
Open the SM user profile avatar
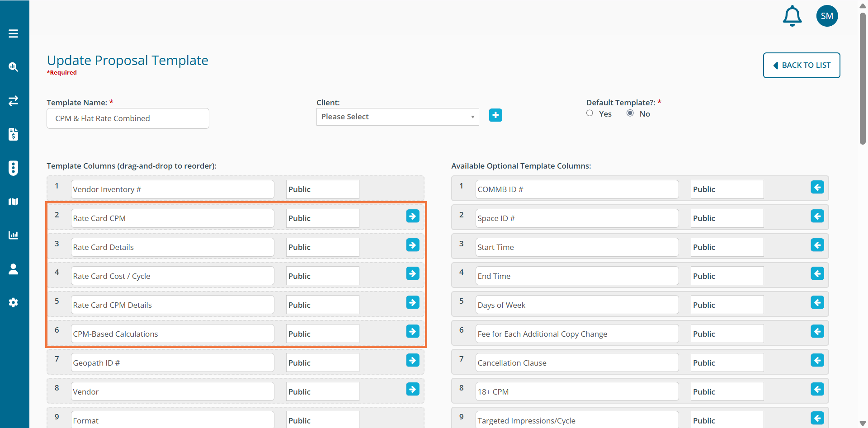(x=827, y=16)
